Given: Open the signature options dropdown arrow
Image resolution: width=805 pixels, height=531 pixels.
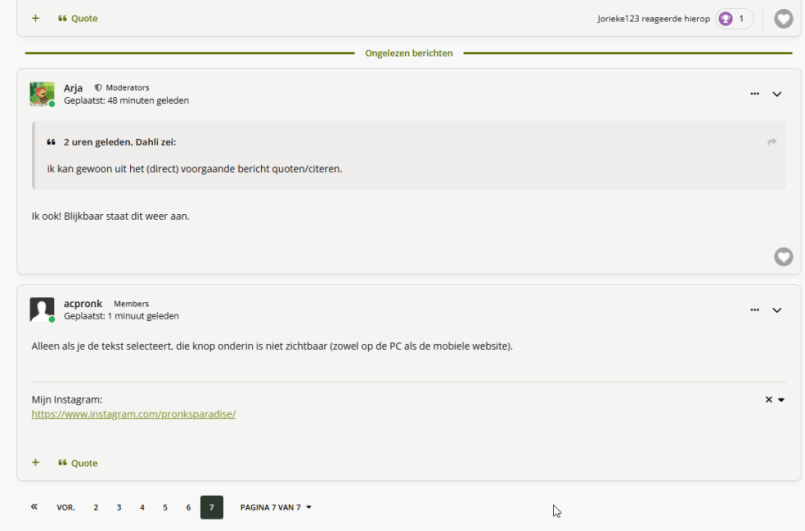Looking at the screenshot, I should tap(781, 400).
